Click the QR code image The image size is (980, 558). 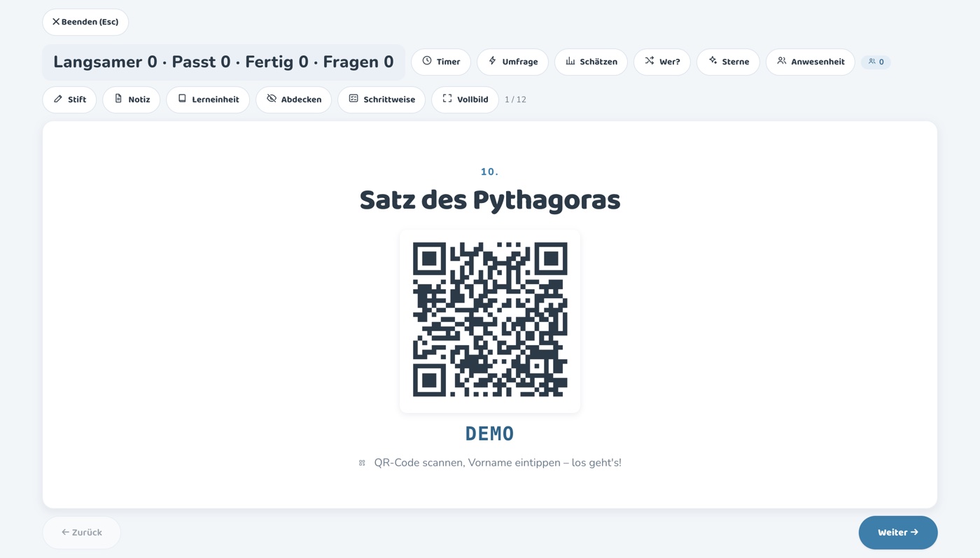click(490, 320)
